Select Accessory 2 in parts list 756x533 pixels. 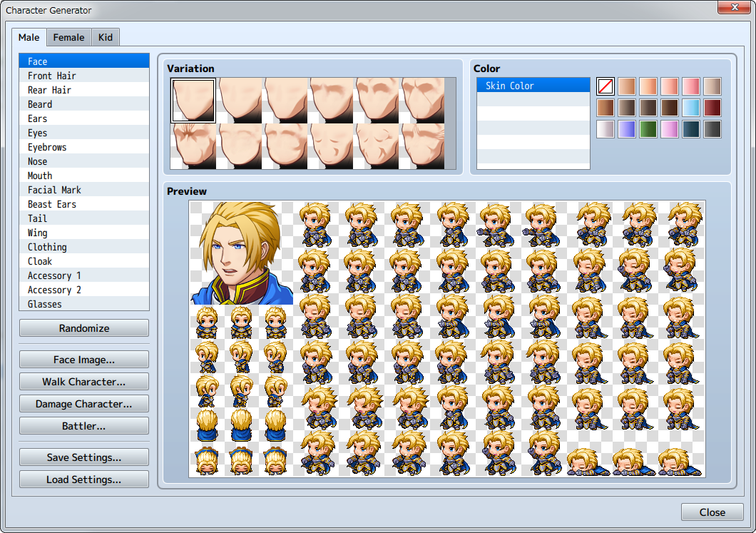click(84, 290)
